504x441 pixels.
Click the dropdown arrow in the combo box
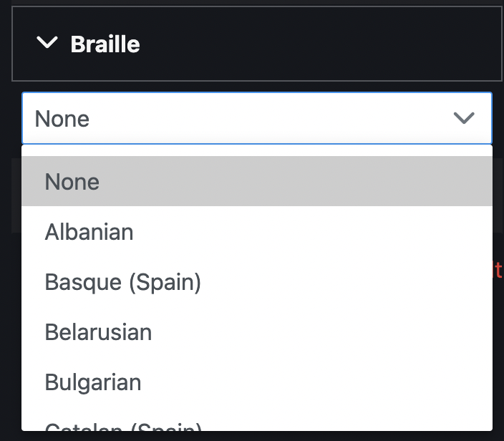click(x=464, y=118)
